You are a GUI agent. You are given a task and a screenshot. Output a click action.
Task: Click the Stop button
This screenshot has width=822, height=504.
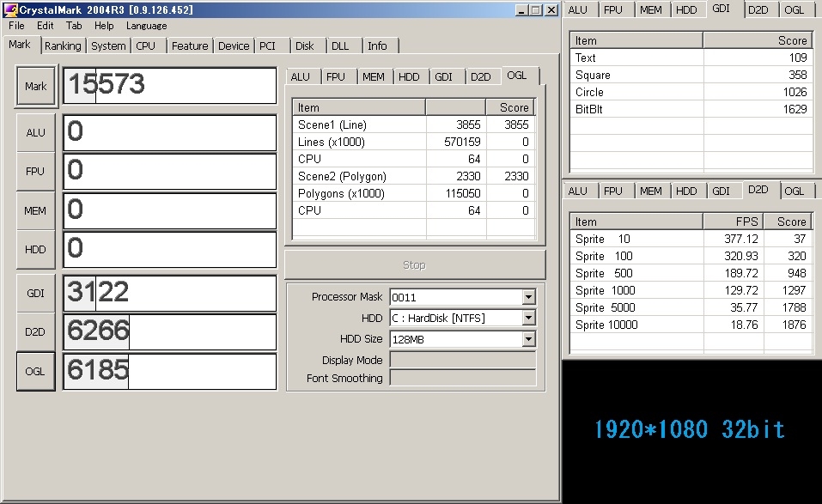(x=415, y=265)
